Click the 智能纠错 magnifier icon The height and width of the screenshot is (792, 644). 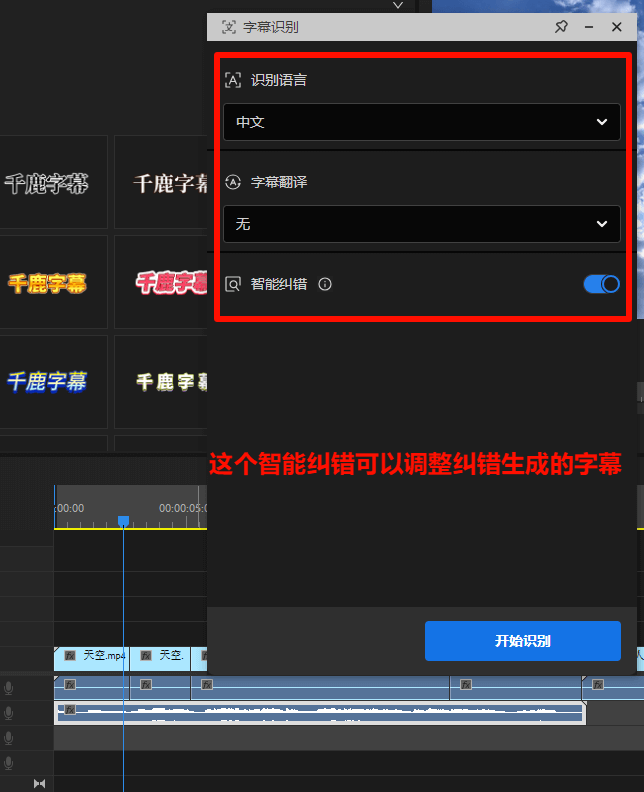[x=233, y=284]
